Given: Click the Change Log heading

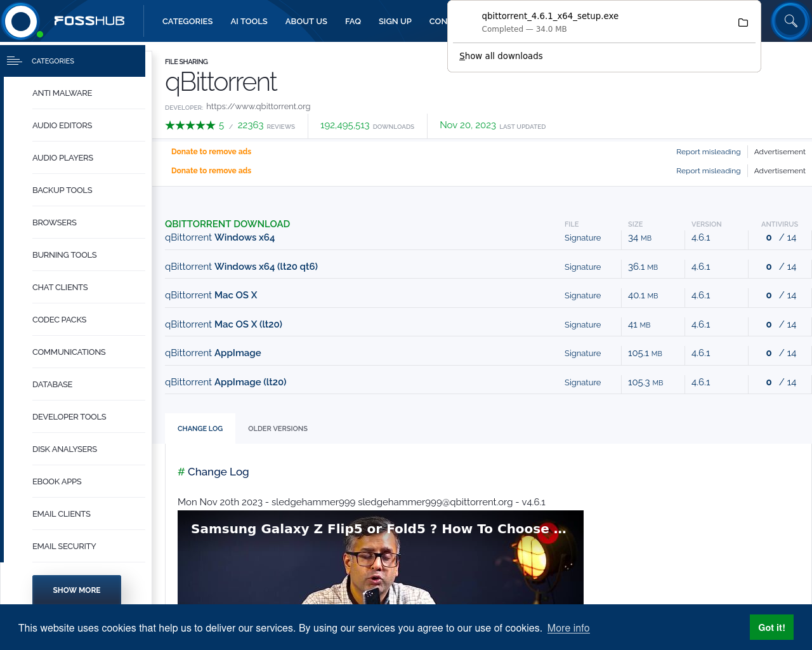Looking at the screenshot, I should pos(213,472).
